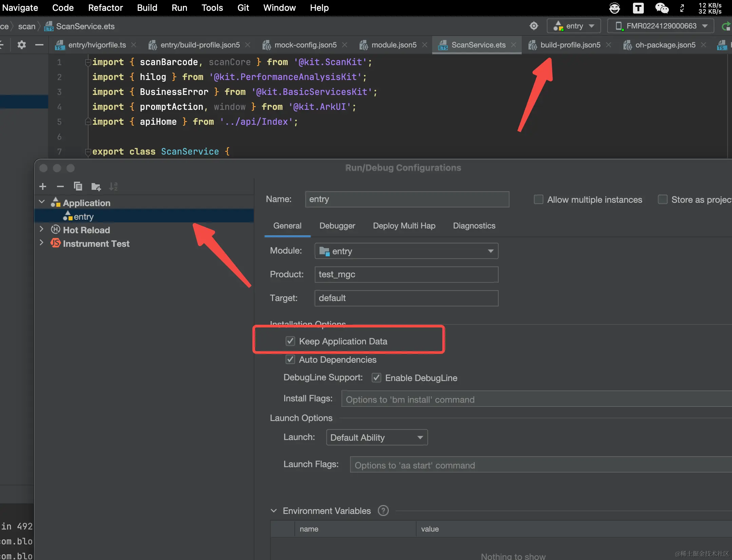Image resolution: width=732 pixels, height=560 pixels.
Task: Click the Product field containing test_mgc
Action: [406, 274]
